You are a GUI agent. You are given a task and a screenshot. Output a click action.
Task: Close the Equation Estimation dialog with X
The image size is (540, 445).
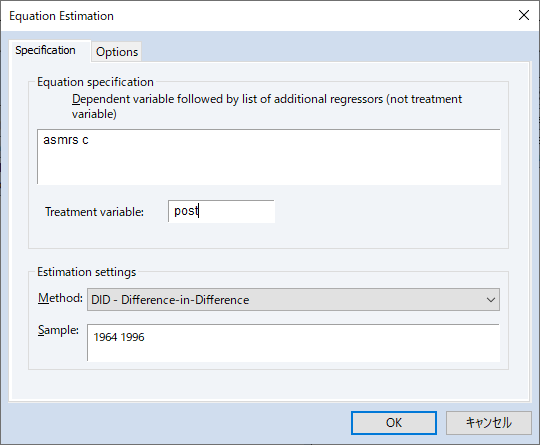coord(524,15)
